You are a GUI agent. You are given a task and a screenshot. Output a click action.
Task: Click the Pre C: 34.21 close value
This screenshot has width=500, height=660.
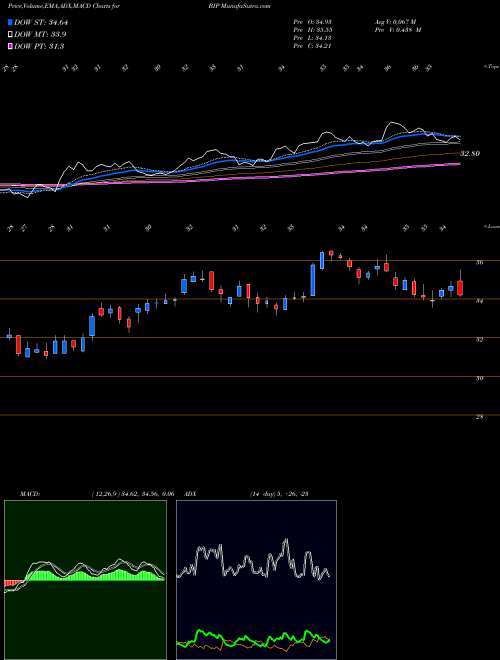[x=313, y=46]
